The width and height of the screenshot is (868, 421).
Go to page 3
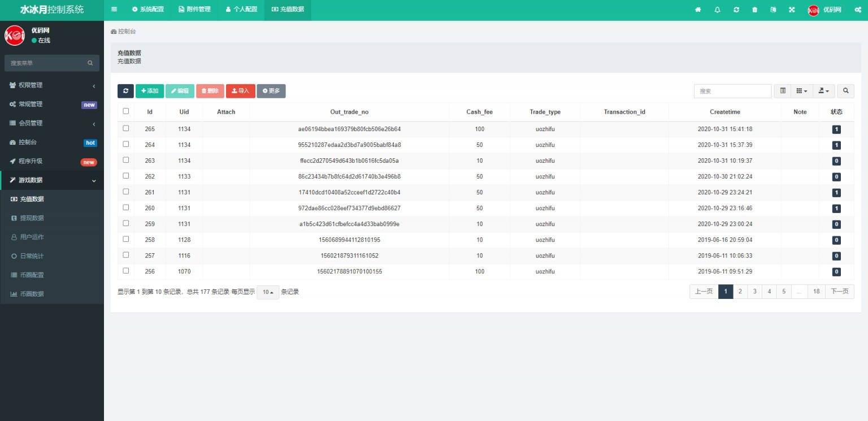click(x=754, y=292)
